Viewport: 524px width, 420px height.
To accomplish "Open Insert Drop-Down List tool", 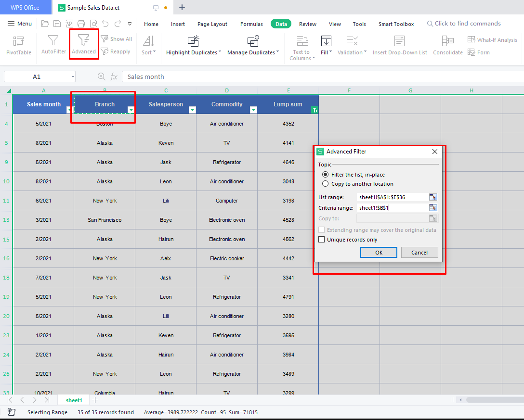I will [400, 45].
